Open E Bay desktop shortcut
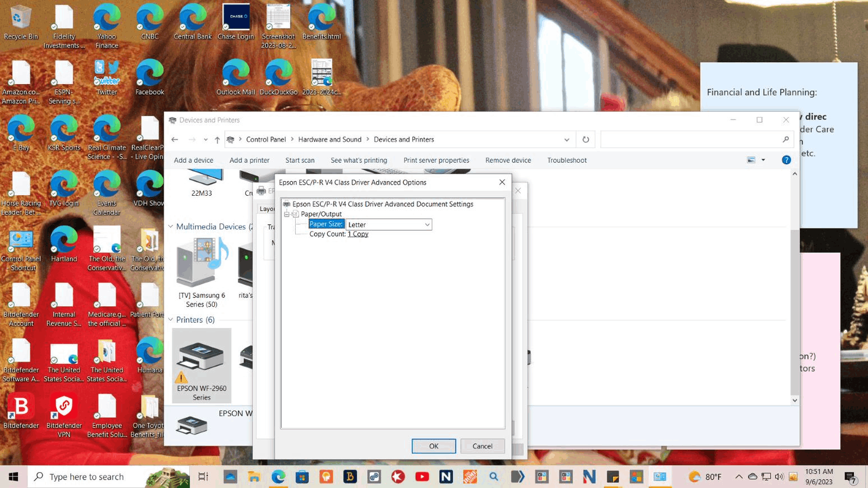This screenshot has height=488, width=868. 21,133
